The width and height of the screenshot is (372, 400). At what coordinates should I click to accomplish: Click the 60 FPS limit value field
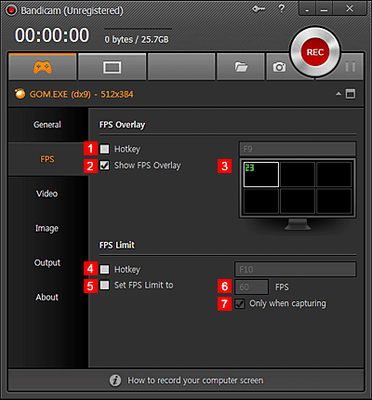click(x=252, y=287)
